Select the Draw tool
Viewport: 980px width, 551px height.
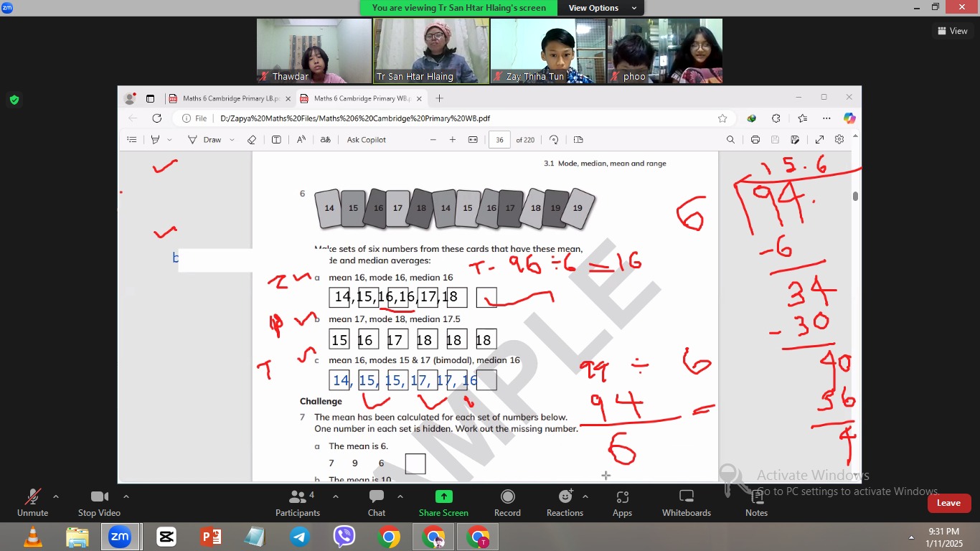point(205,140)
